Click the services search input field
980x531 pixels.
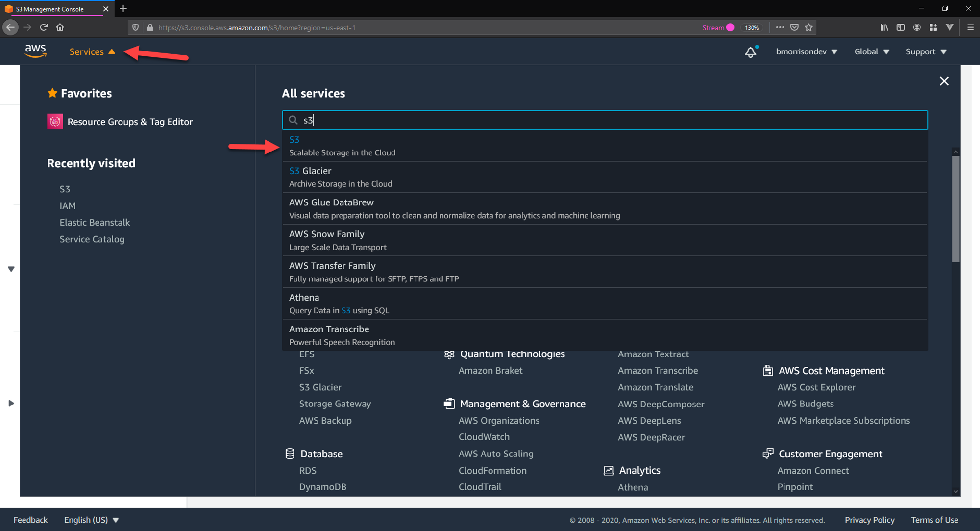click(605, 120)
